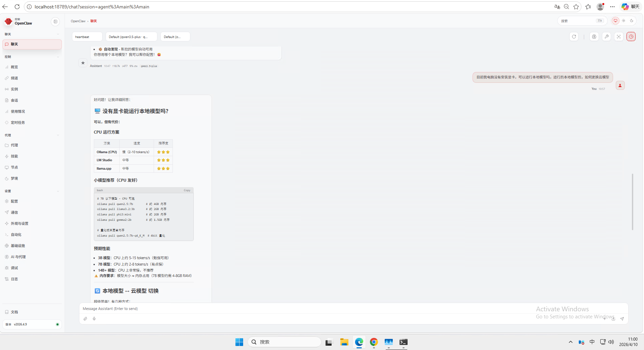Click the Ollama (CPU) table cell
Viewport: 644px width, 350px height.
click(107, 152)
